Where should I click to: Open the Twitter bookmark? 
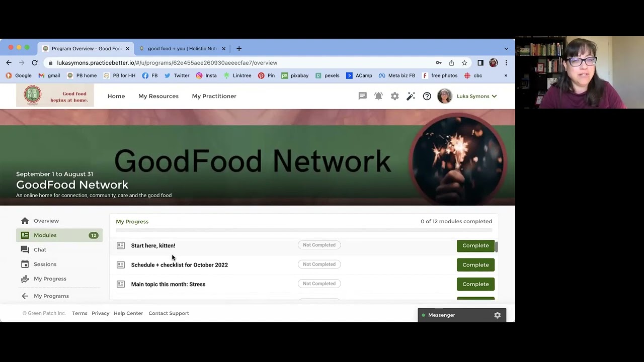177,75
